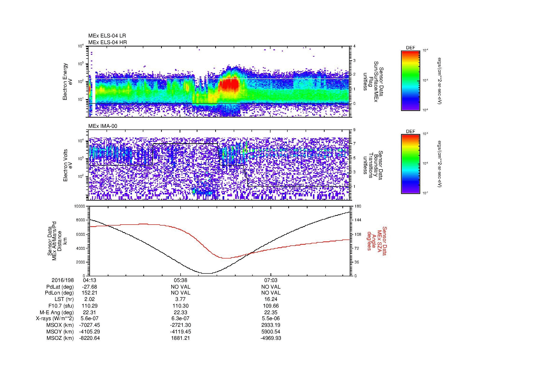Click the M-E Ang value '22.35'
This screenshot has height=392, width=555.
[271, 312]
